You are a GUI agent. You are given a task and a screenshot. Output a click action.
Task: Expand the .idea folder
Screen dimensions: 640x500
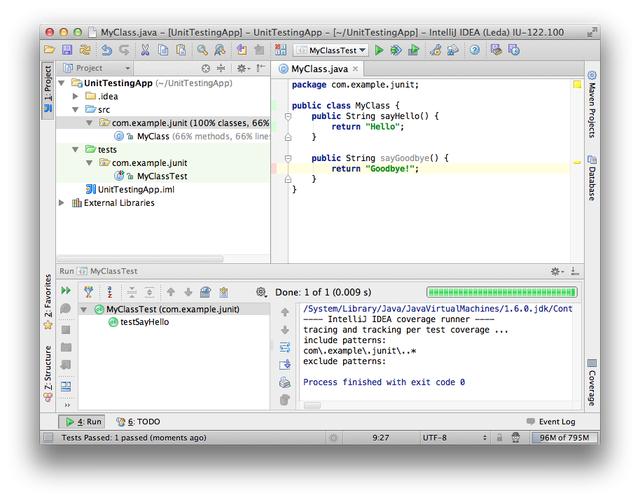point(75,96)
